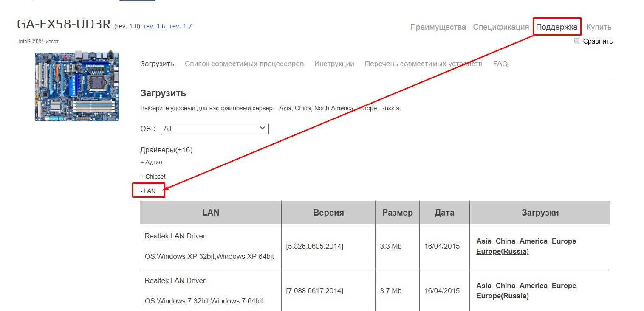Viewport: 644px width, 311px height.
Task: Open the FAQ tab
Action: [x=500, y=64]
